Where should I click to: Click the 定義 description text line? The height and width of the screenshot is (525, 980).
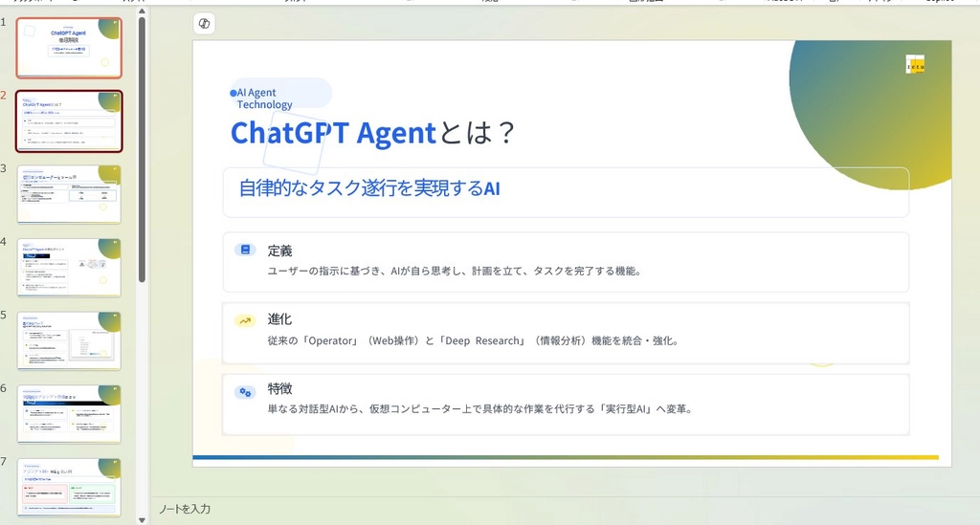point(454,271)
